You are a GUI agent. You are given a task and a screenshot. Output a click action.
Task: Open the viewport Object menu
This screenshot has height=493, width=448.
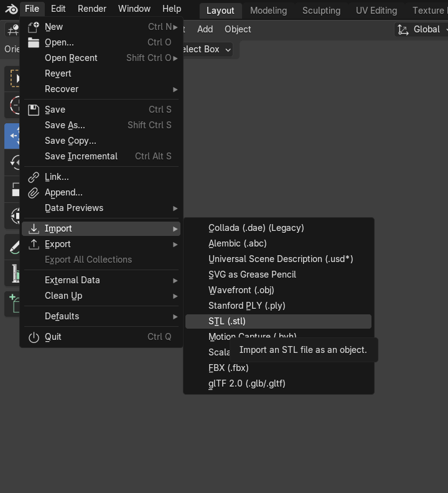tap(238, 29)
